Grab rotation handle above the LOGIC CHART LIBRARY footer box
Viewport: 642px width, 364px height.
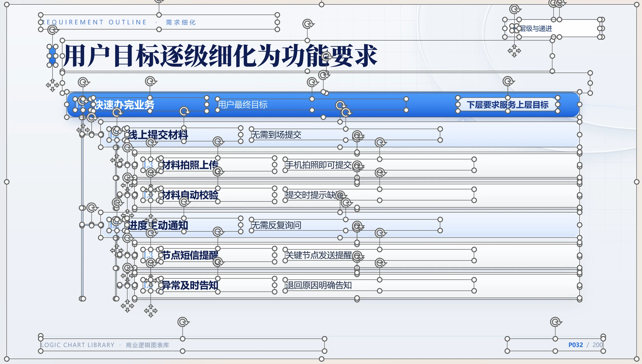click(x=183, y=322)
